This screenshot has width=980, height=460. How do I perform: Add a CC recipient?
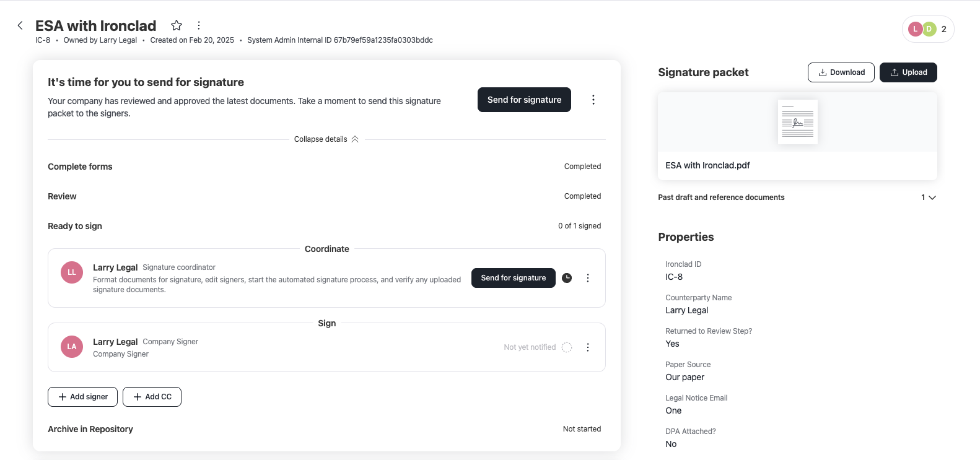pyautogui.click(x=152, y=396)
